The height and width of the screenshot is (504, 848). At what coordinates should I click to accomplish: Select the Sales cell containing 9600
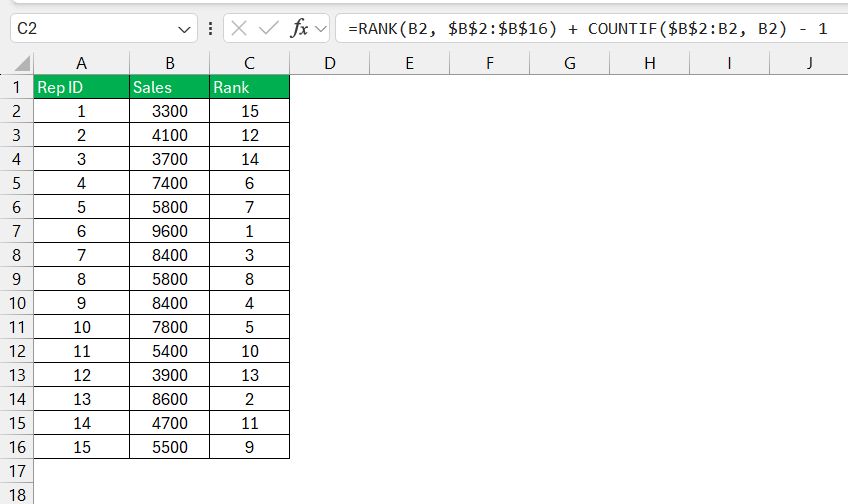tap(170, 231)
